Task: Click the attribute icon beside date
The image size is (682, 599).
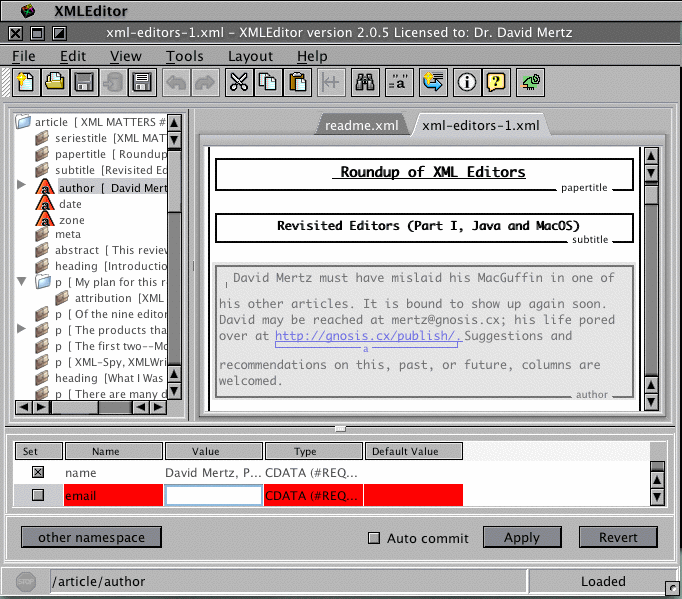Action: tap(45, 203)
